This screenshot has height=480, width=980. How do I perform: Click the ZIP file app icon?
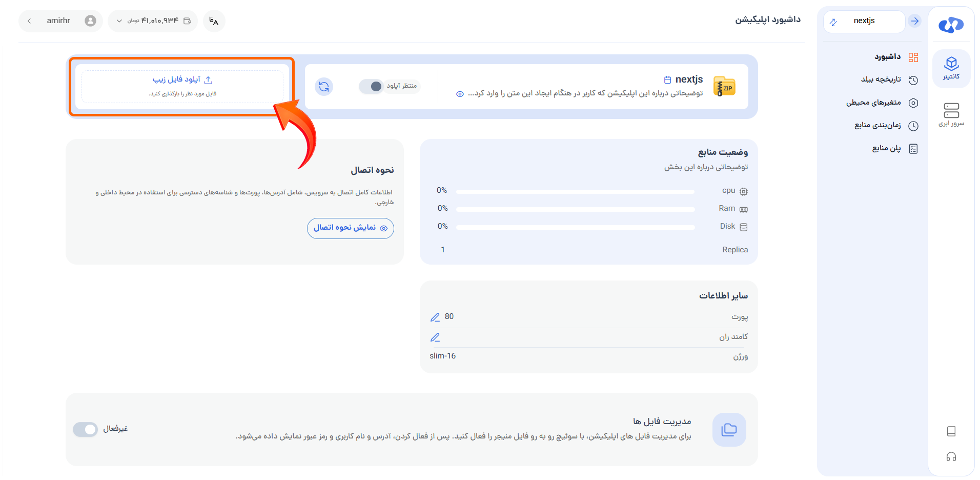(724, 87)
